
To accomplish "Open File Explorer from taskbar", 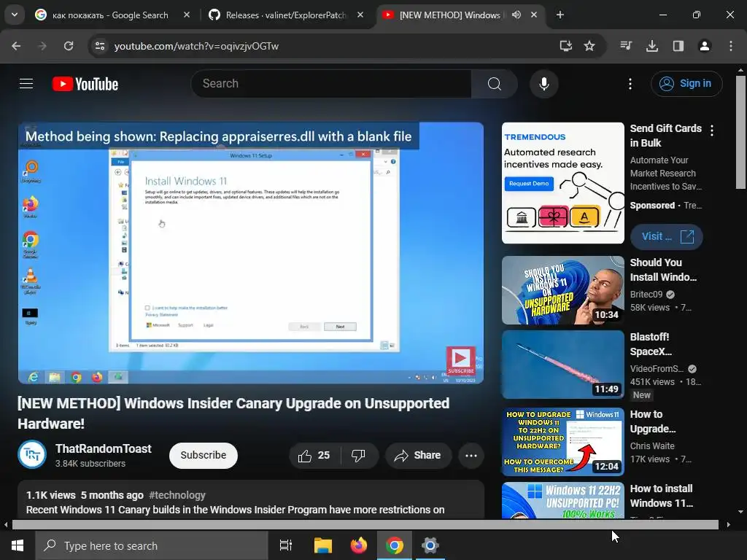I will point(322,545).
